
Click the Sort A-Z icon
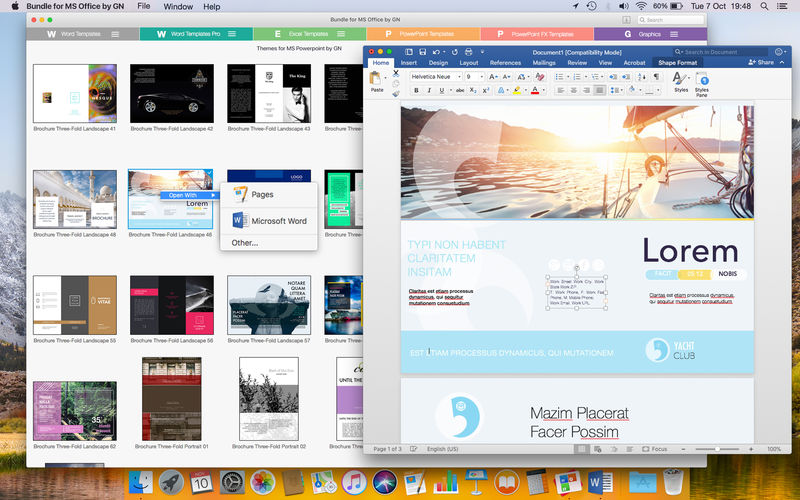pyautogui.click(x=642, y=77)
